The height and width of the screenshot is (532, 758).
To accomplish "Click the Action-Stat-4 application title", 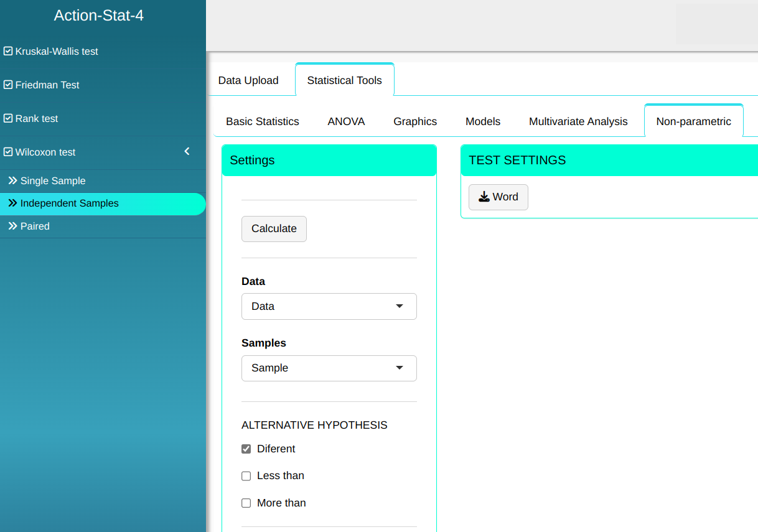I will tap(99, 16).
